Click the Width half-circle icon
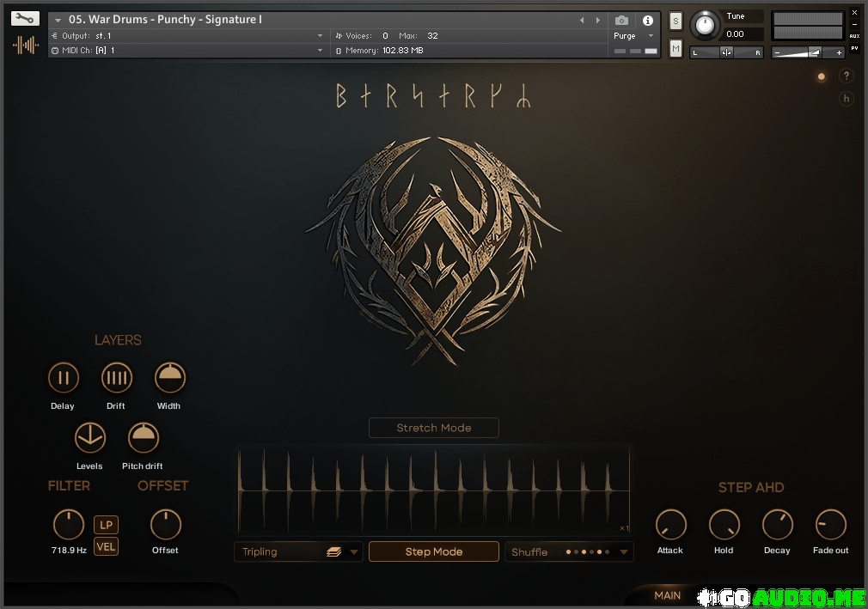Viewport: 868px width, 609px height. point(170,378)
